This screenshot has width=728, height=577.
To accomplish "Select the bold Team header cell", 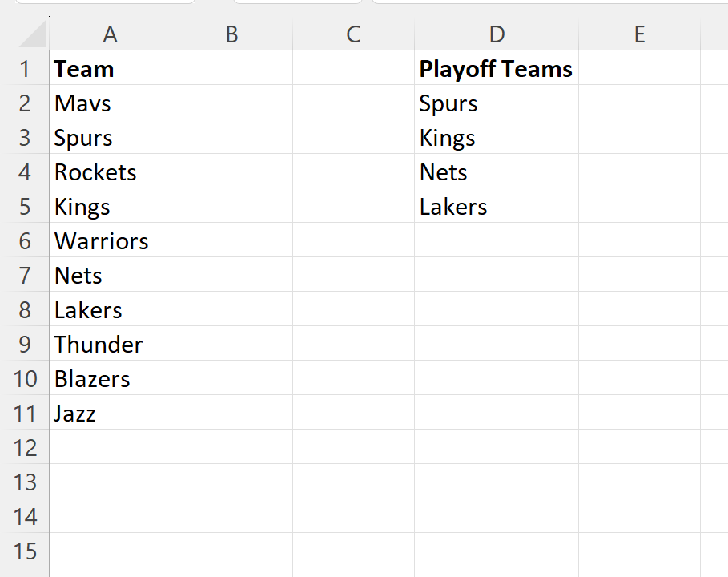I will click(84, 69).
